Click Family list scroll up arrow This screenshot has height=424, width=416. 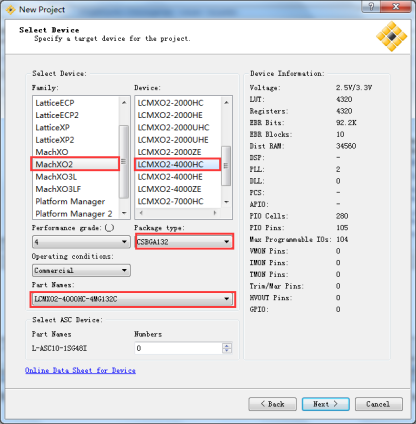[124, 102]
